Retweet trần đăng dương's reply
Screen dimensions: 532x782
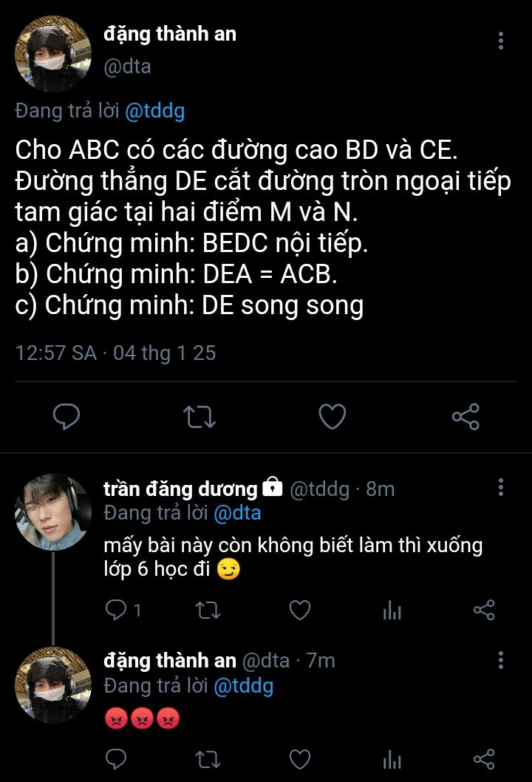pos(208,610)
